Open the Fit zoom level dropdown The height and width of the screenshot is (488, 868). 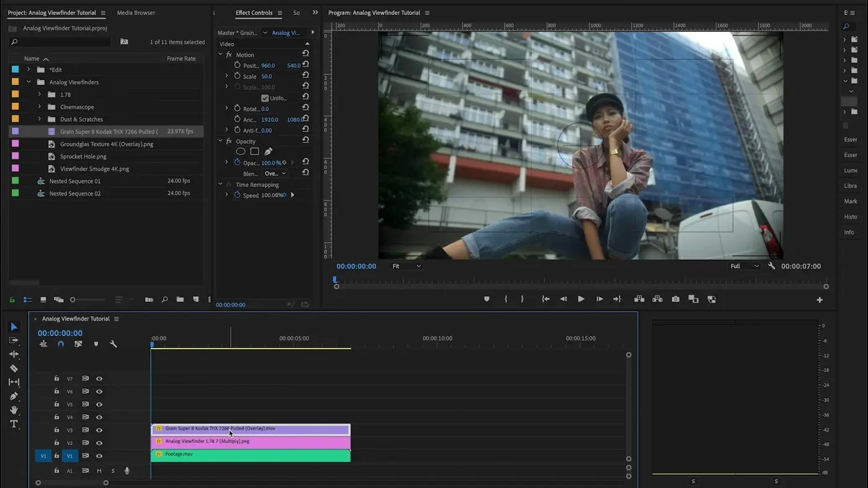[x=406, y=266]
